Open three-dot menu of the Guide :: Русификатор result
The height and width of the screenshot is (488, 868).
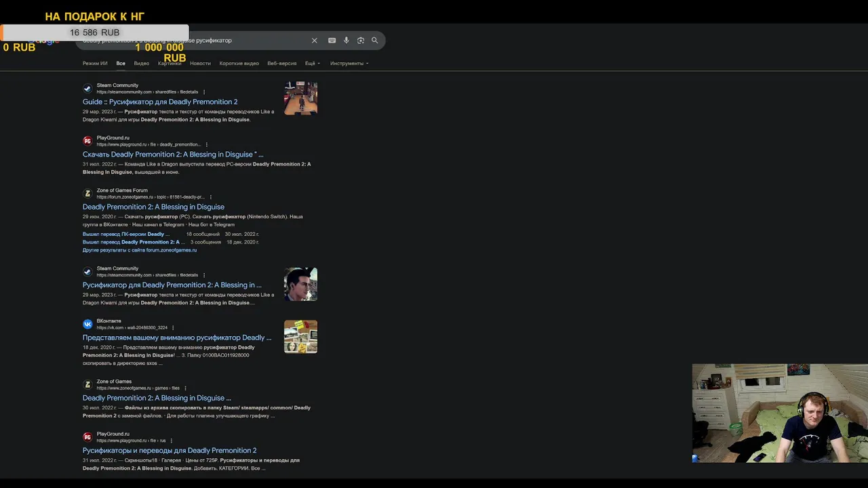[x=204, y=92]
